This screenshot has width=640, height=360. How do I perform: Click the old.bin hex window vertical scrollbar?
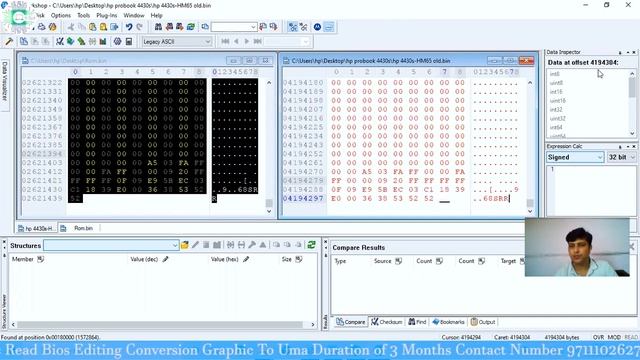pos(530,147)
